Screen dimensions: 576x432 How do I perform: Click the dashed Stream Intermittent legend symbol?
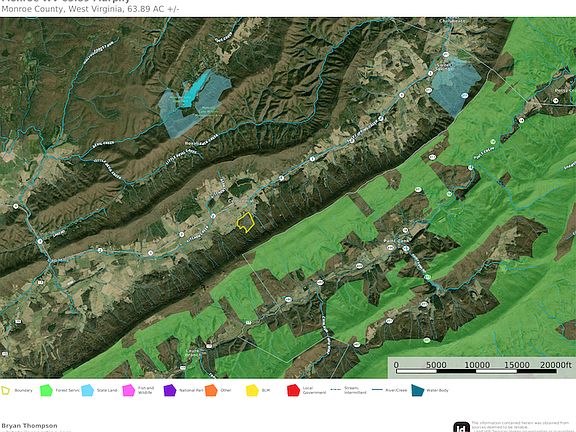point(336,390)
